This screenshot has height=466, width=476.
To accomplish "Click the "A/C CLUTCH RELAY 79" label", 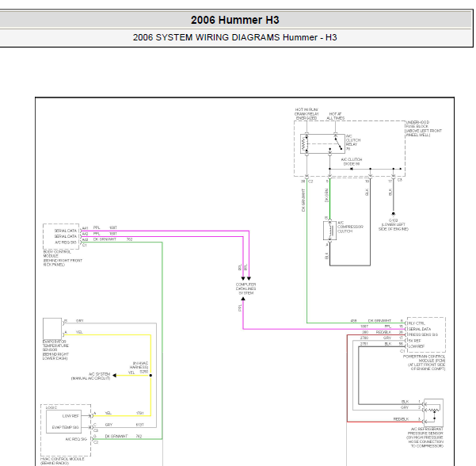I will [x=353, y=143].
